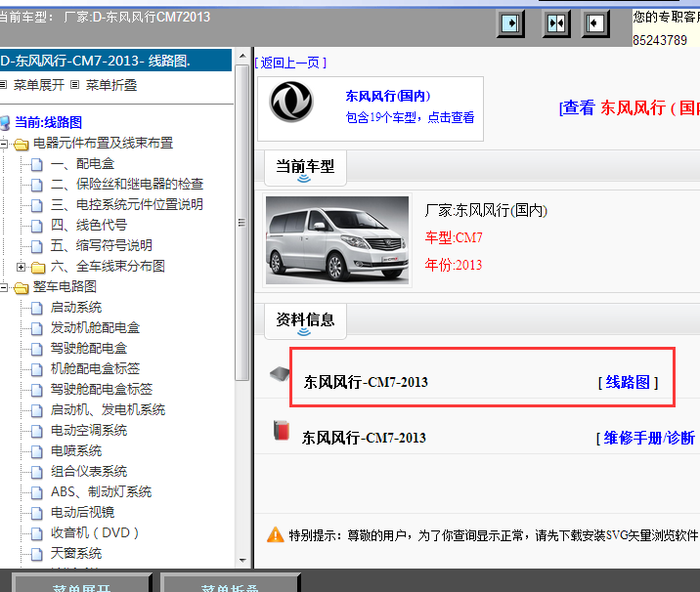This screenshot has width=700, height=592.
Task: Click the center-split pane layout icon
Action: [x=556, y=23]
